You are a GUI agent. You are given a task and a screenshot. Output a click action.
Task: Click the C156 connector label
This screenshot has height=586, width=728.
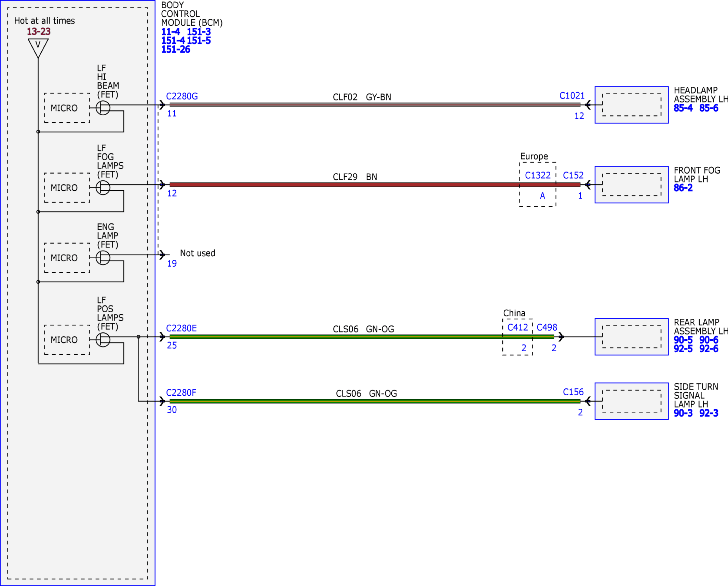point(573,392)
